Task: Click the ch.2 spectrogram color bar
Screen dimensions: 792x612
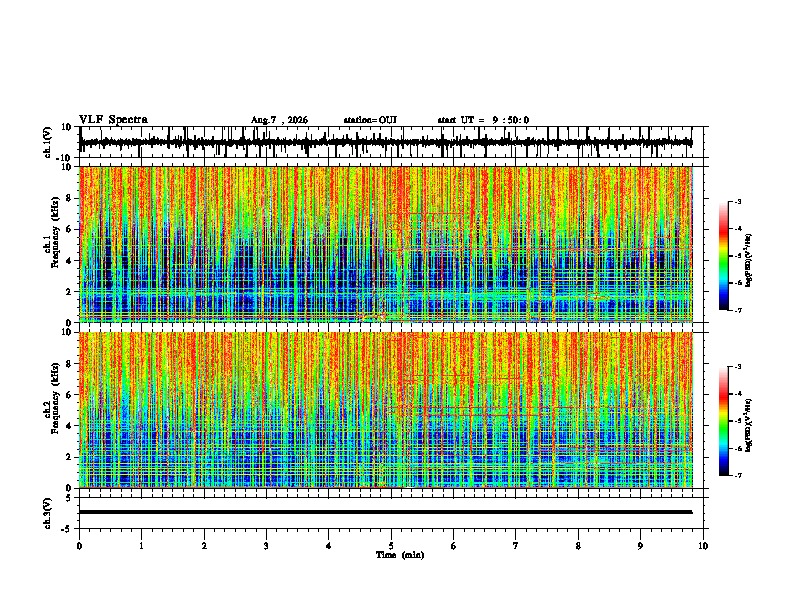Action: (723, 421)
